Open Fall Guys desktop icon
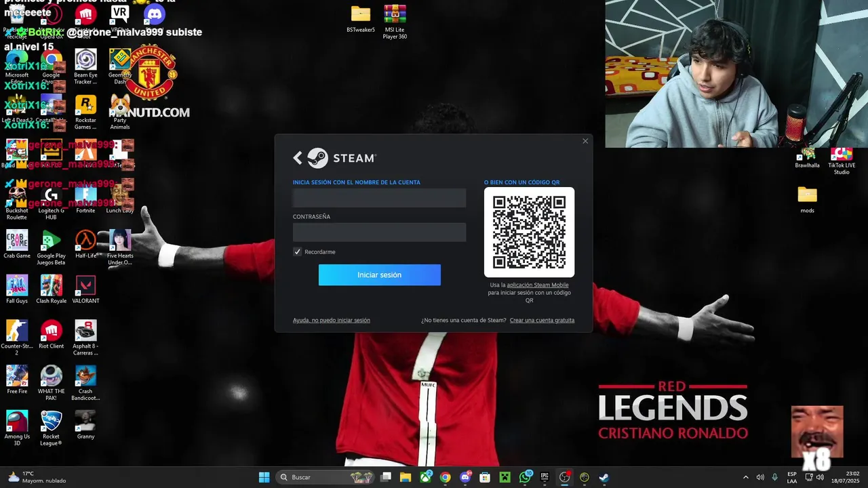Image resolution: width=868 pixels, height=488 pixels. (x=17, y=289)
